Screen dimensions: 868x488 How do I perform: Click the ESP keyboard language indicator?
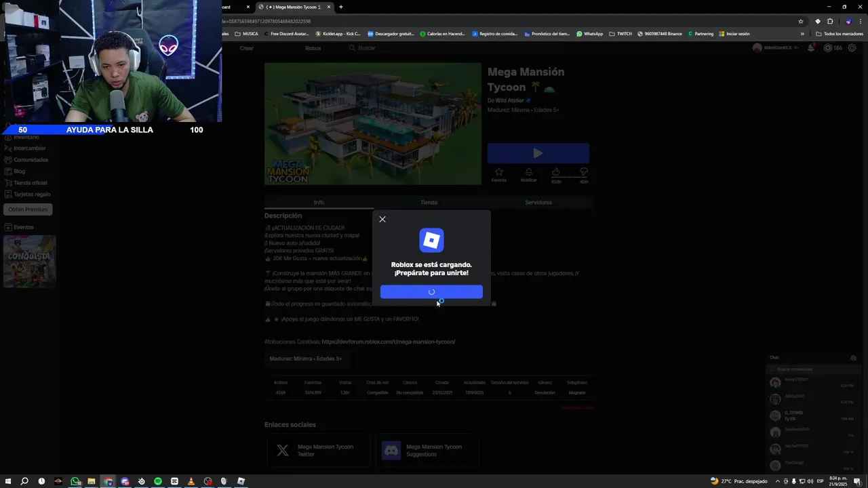click(821, 481)
